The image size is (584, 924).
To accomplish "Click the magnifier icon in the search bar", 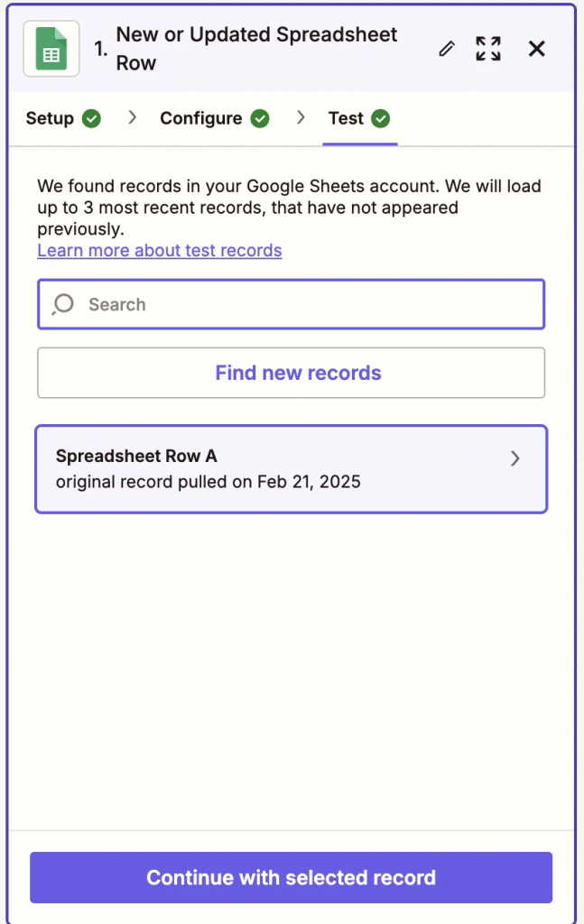I will [61, 304].
